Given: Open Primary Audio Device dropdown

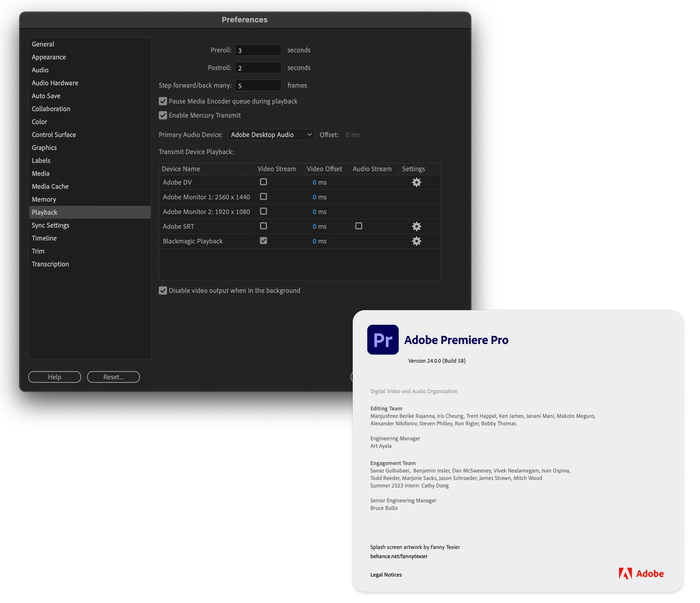Looking at the screenshot, I should pyautogui.click(x=271, y=135).
